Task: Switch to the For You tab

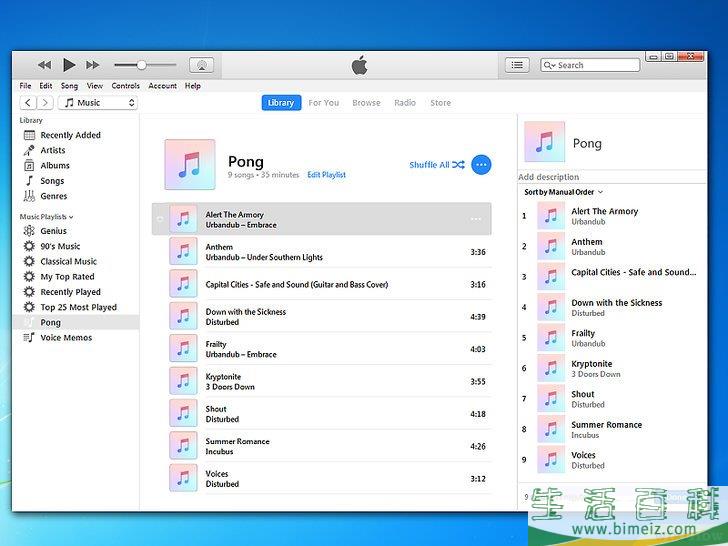Action: click(324, 103)
